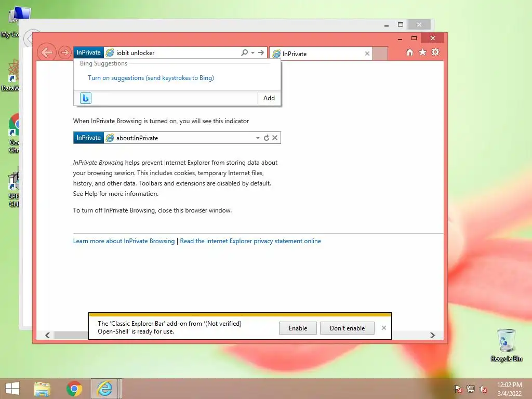Image resolution: width=532 pixels, height=399 pixels.
Task: Expand the address bar autocomplete dropdown arrow
Action: 253,52
